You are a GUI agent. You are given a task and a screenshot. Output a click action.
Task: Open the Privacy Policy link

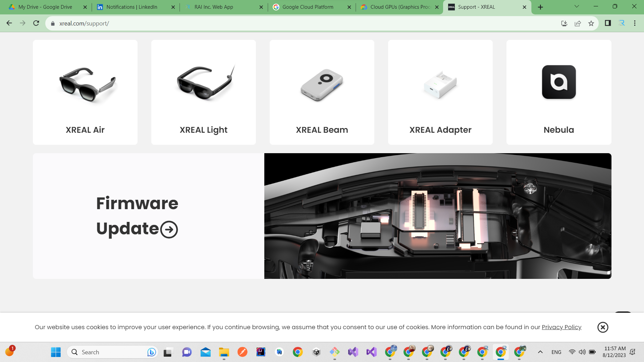[561, 327]
